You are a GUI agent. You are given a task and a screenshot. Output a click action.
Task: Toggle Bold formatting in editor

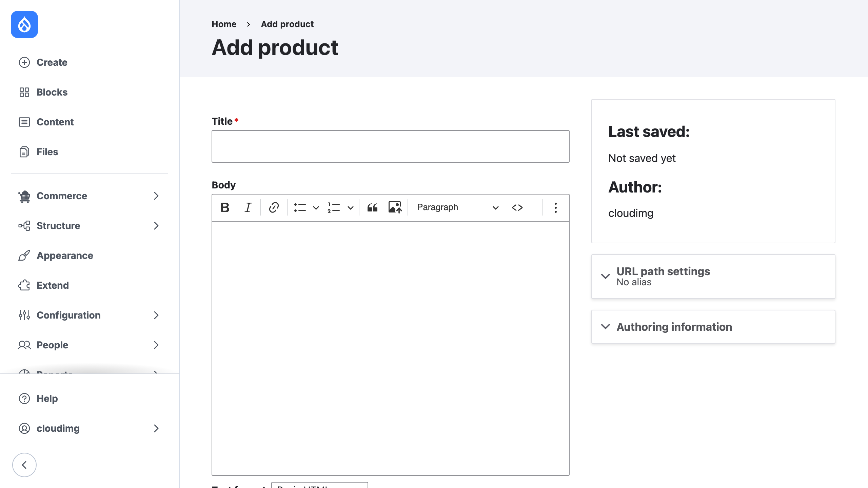pos(225,207)
